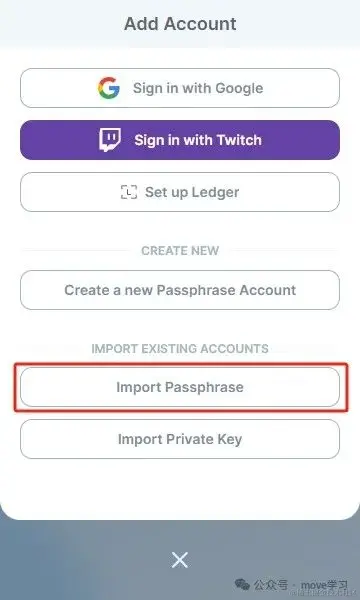The width and height of the screenshot is (360, 600).
Task: Click the Google "G" logo icon
Action: pyautogui.click(x=109, y=88)
